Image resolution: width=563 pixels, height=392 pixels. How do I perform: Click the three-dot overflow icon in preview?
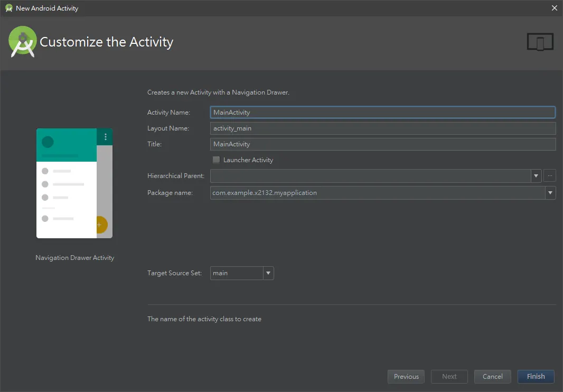tap(105, 137)
